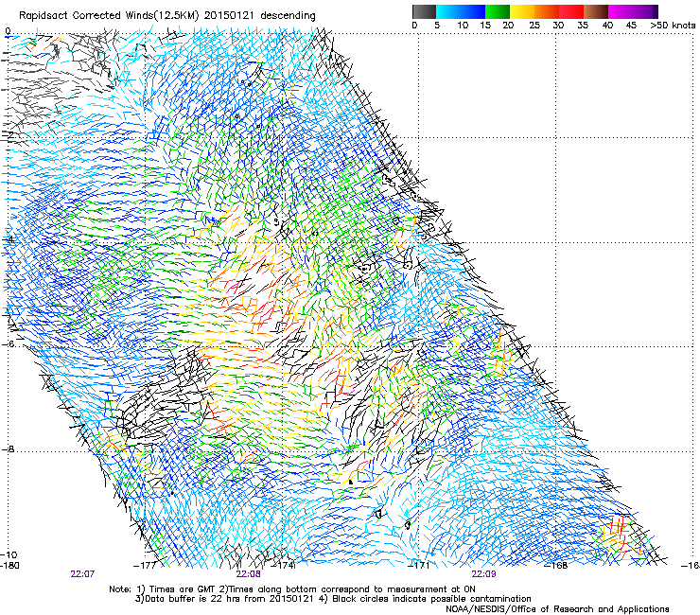
Task: Click the dark purple 45-50 knots color band
Action: tap(645, 11)
